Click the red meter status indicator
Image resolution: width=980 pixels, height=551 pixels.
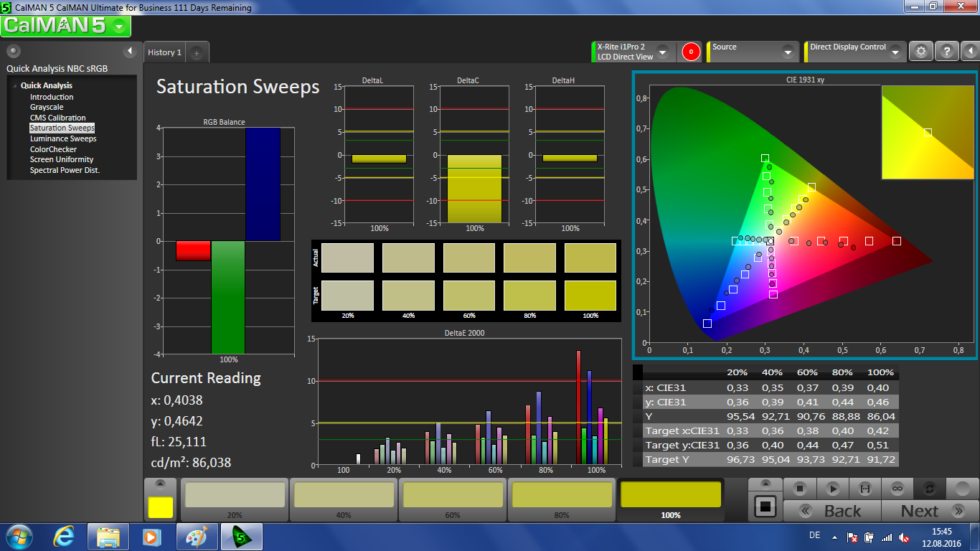click(691, 52)
